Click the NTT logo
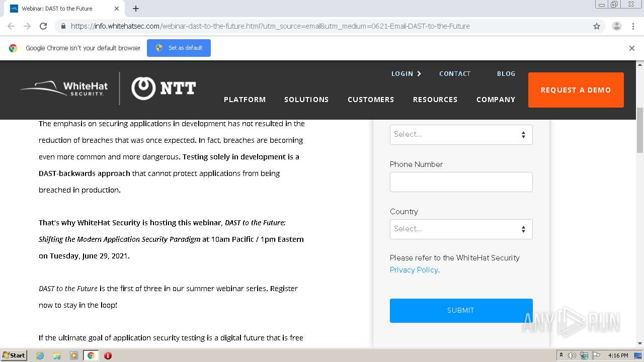 coord(164,88)
